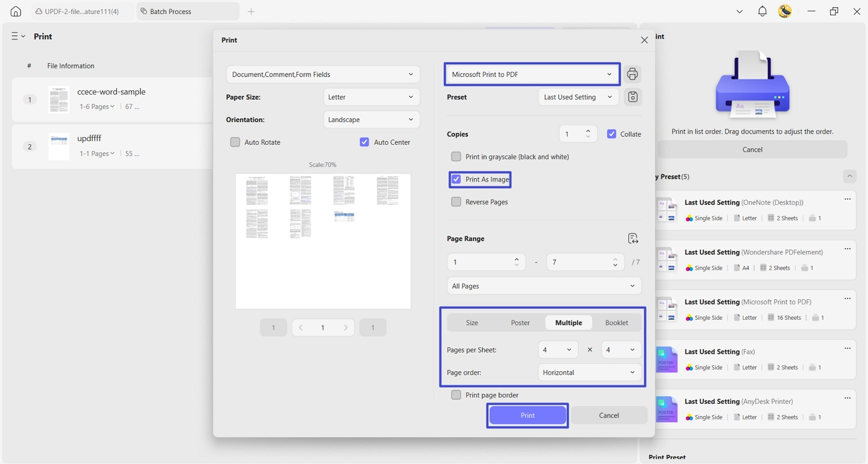Toggle the Collate checkbox
The height and width of the screenshot is (464, 868).
pyautogui.click(x=612, y=134)
